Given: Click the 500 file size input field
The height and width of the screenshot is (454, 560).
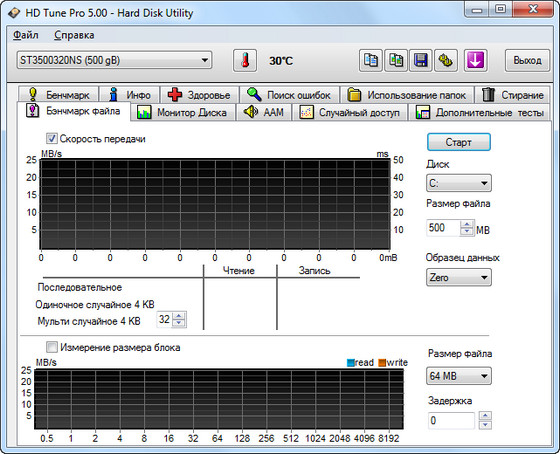Looking at the screenshot, I should coord(444,228).
